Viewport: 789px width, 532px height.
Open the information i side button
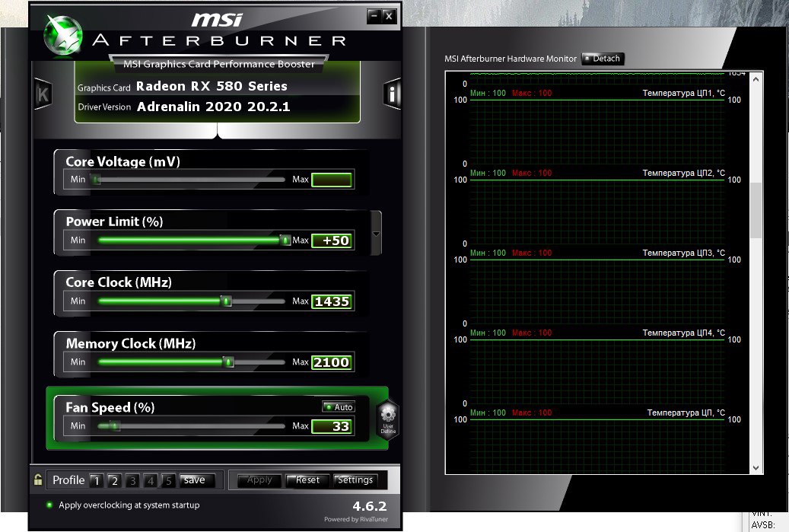pos(393,94)
